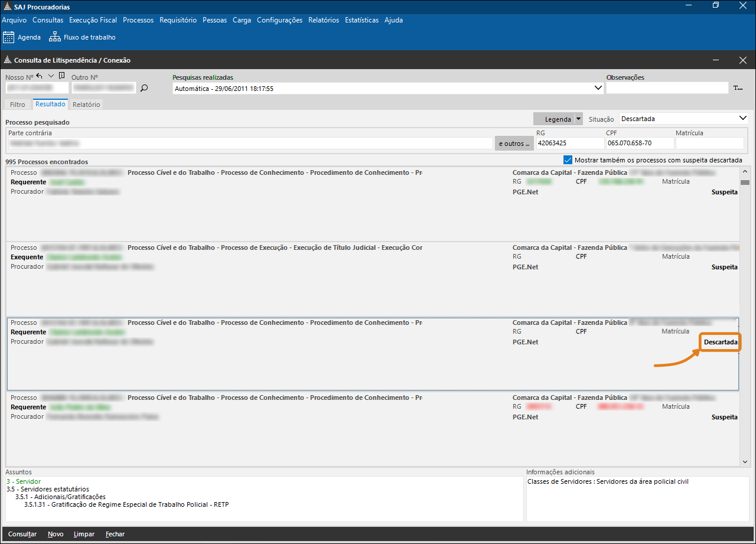Click the Descartada status label

pos(721,342)
